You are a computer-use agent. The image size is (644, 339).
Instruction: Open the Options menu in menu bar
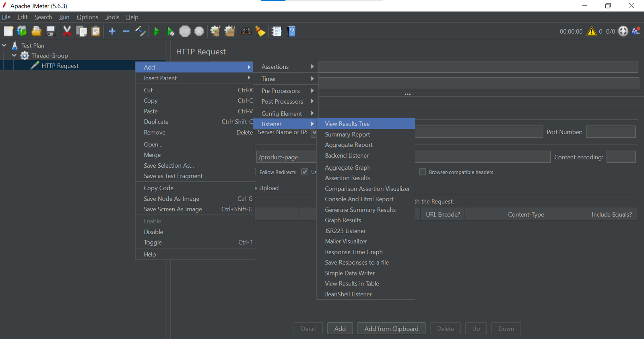tap(87, 17)
